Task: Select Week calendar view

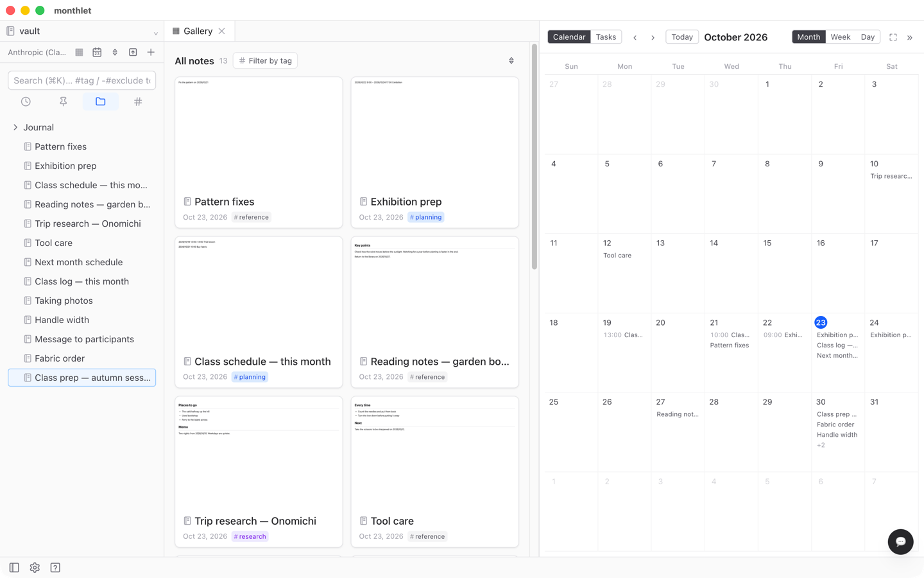Action: pos(841,37)
